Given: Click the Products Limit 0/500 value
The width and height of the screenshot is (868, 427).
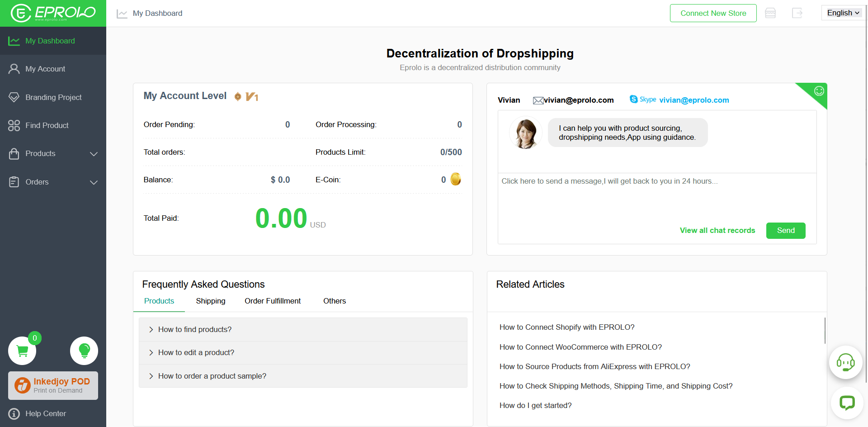Looking at the screenshot, I should pyautogui.click(x=451, y=152).
